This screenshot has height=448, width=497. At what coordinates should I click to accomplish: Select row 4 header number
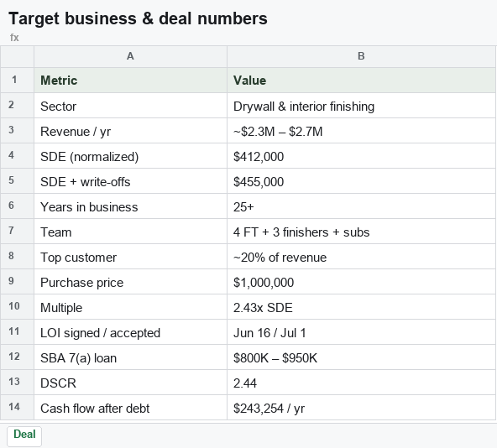17,156
